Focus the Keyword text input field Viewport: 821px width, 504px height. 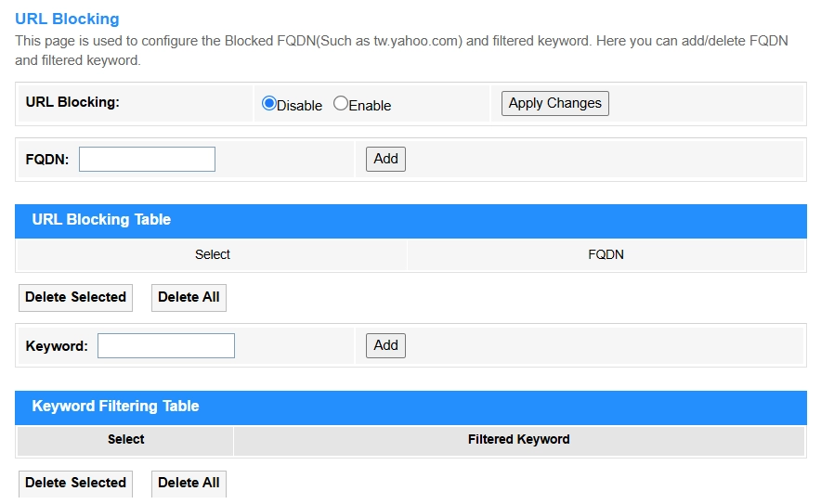point(165,346)
